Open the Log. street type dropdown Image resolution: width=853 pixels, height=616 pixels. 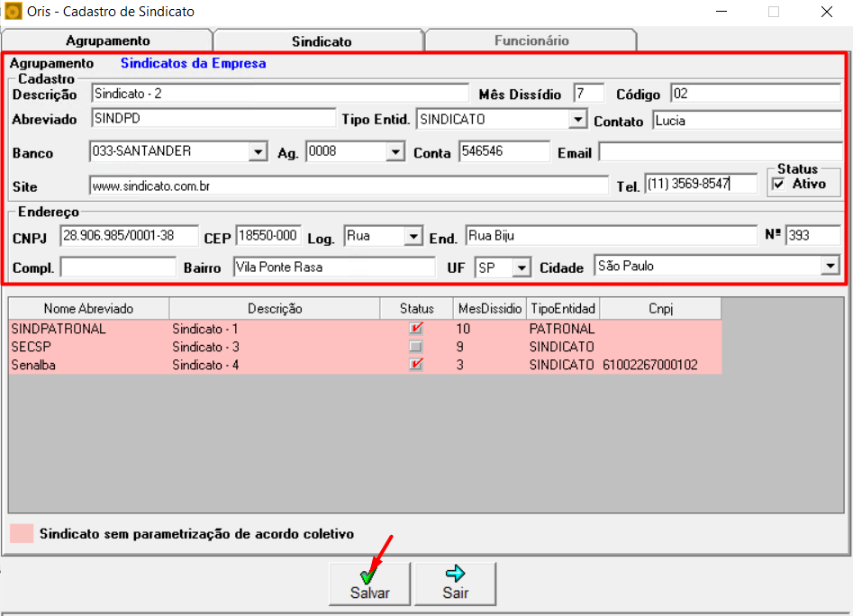click(x=413, y=237)
